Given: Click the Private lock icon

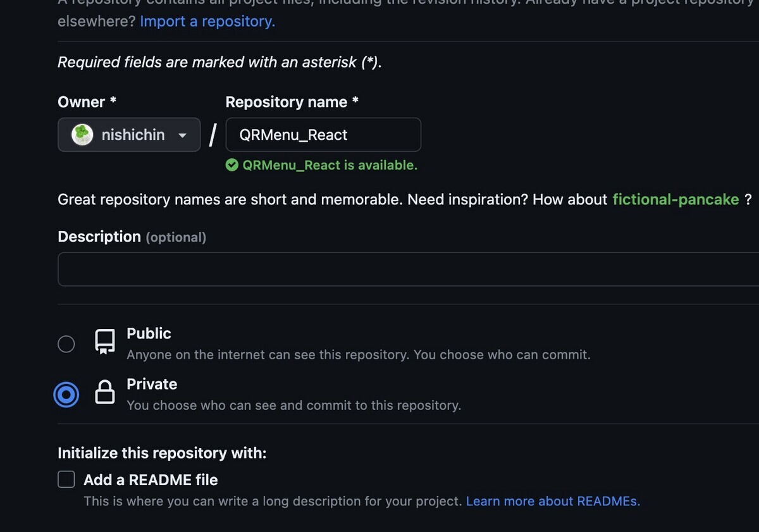Looking at the screenshot, I should (105, 393).
